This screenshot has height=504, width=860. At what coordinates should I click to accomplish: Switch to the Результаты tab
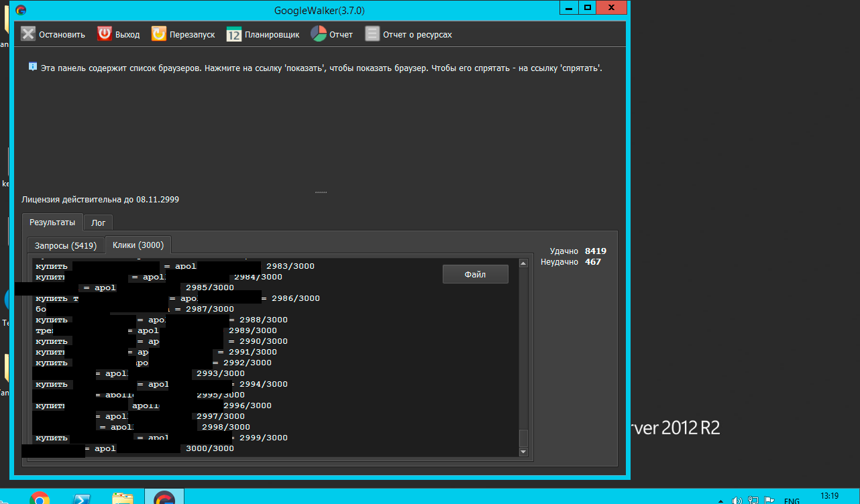[x=52, y=222]
